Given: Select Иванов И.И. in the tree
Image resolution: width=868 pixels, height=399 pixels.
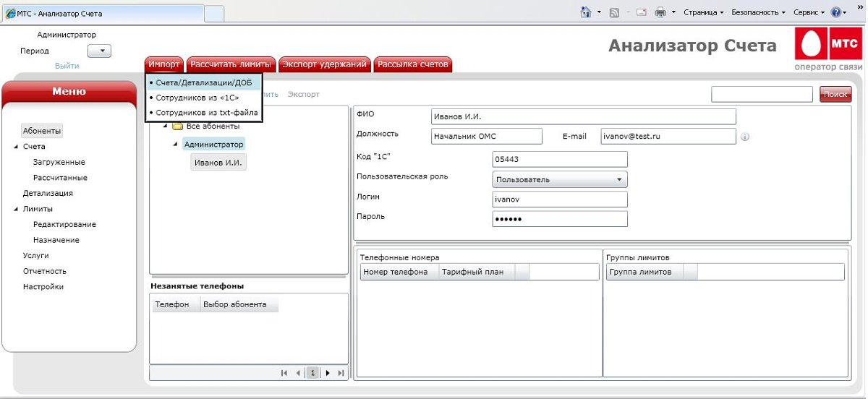Looking at the screenshot, I should [218, 163].
